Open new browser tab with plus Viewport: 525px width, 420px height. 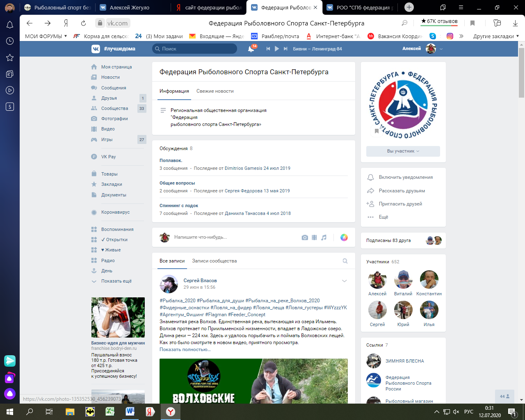pyautogui.click(x=409, y=7)
